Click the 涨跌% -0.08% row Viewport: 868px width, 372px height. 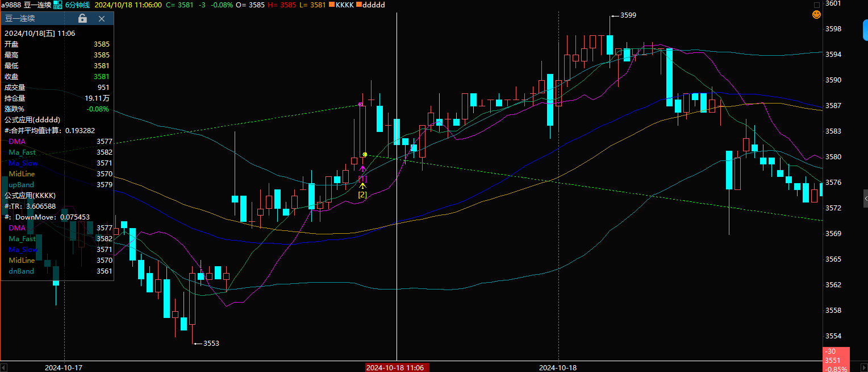(x=57, y=109)
